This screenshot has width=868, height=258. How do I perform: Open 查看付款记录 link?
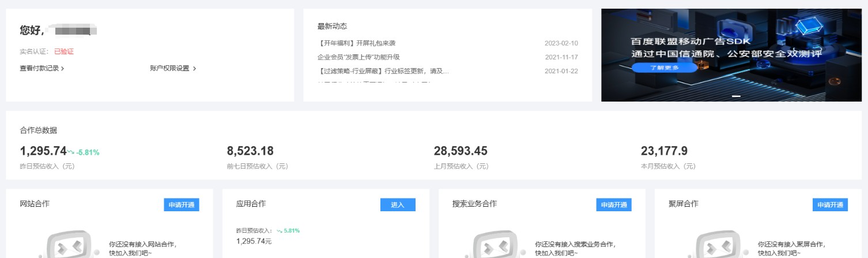point(39,68)
